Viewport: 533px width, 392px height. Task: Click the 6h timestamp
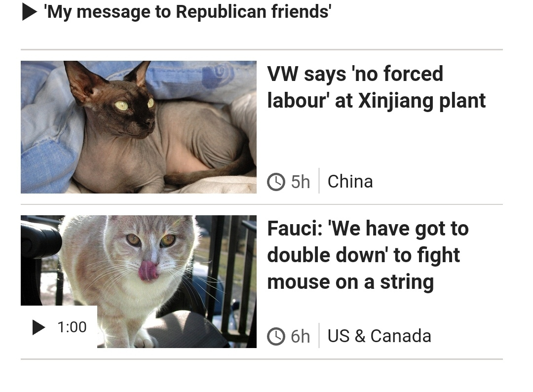point(301,336)
